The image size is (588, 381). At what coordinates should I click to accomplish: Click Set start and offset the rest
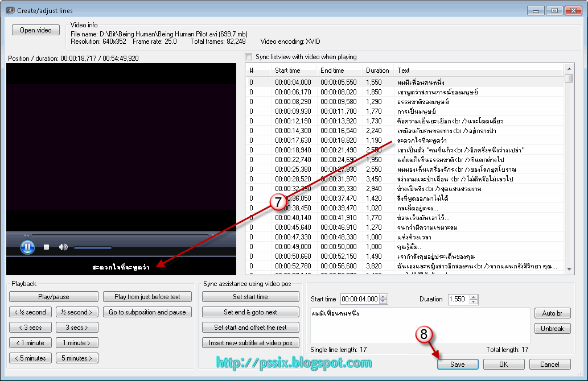(x=250, y=328)
